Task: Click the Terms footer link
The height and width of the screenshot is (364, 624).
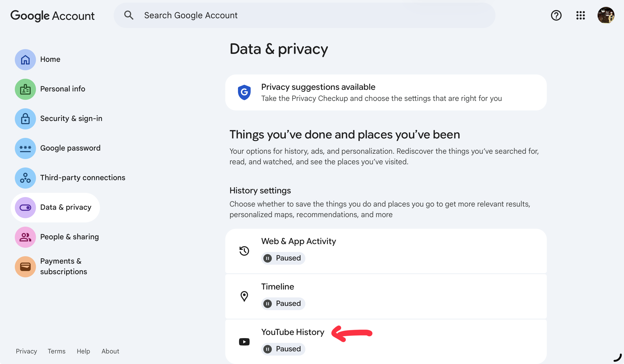Action: tap(56, 351)
